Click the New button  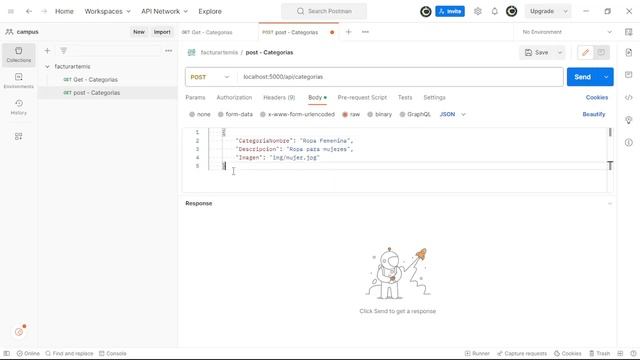[x=139, y=32]
